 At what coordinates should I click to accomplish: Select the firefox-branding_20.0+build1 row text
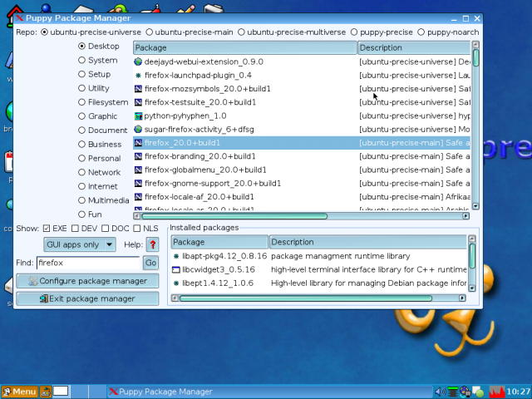click(x=200, y=156)
